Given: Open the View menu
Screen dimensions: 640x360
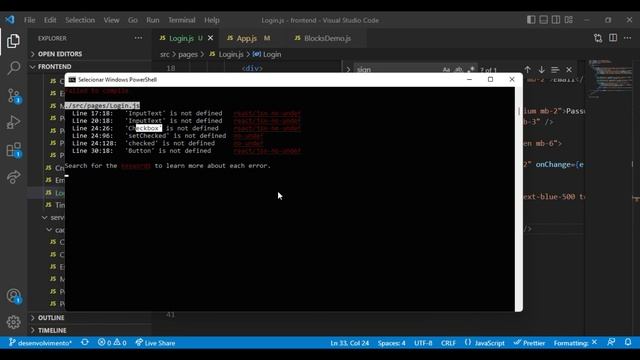Looking at the screenshot, I should (111, 20).
